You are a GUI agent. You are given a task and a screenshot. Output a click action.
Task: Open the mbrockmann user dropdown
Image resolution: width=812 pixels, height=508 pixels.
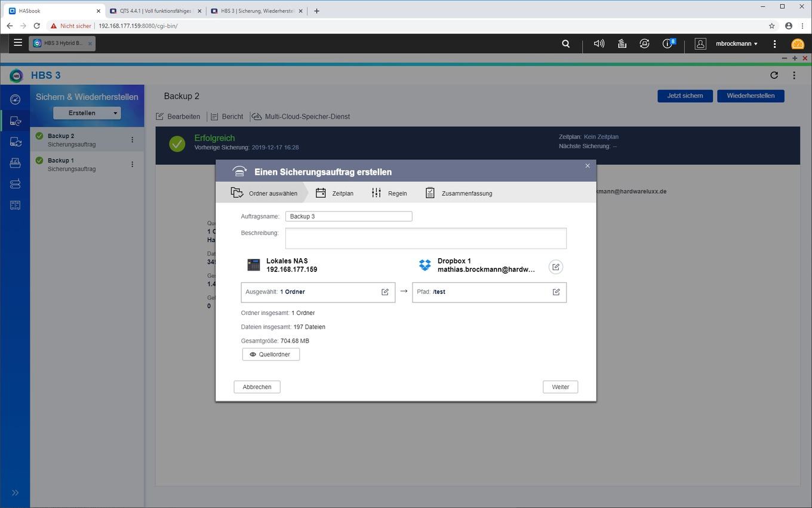737,44
